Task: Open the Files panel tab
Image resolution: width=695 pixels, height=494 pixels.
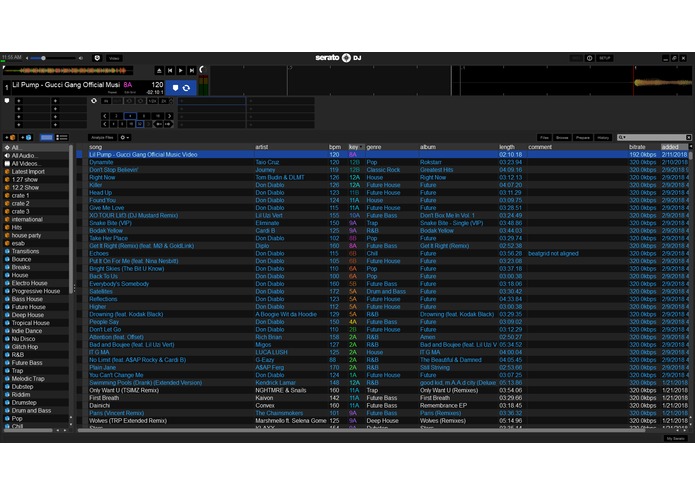Action: pyautogui.click(x=544, y=138)
